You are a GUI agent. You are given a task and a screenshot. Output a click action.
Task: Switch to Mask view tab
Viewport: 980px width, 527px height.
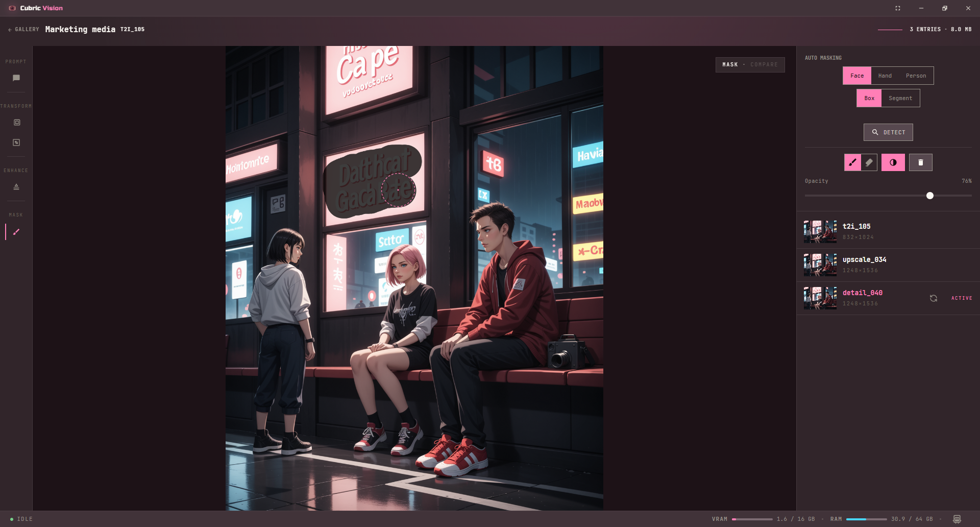click(730, 65)
